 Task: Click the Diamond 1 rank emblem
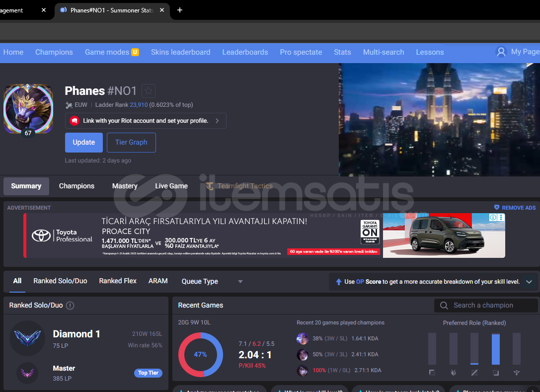27,338
